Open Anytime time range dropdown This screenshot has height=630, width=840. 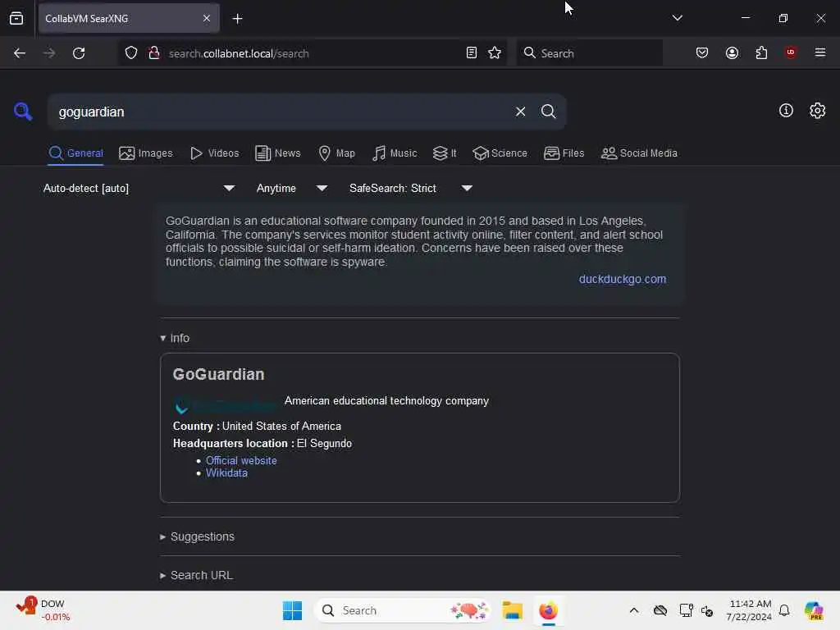point(291,188)
